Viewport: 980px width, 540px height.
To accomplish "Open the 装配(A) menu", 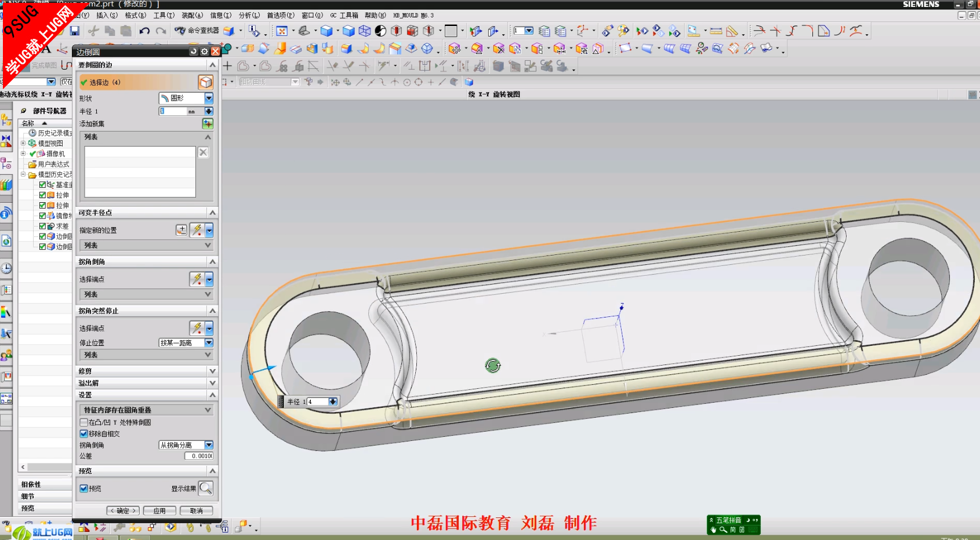I will point(192,15).
